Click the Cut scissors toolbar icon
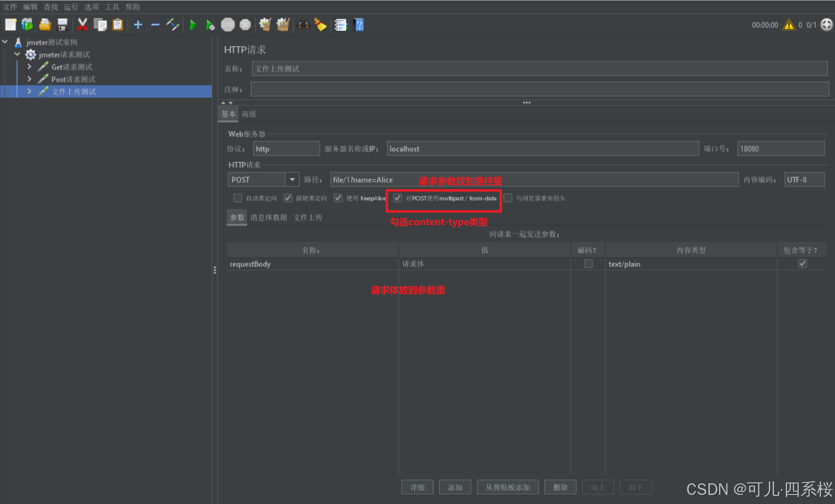 tap(83, 25)
